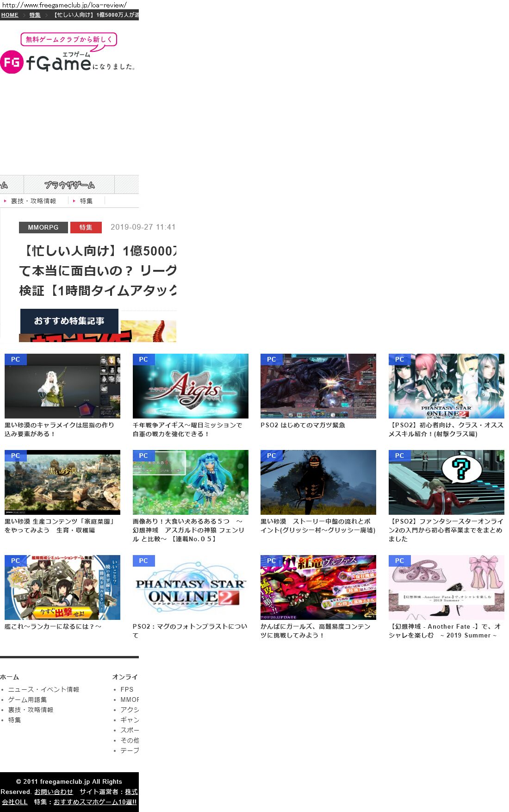Open the question-mark speech bubble PSO2 thumbnail
This screenshot has height=812, width=509.
(447, 482)
